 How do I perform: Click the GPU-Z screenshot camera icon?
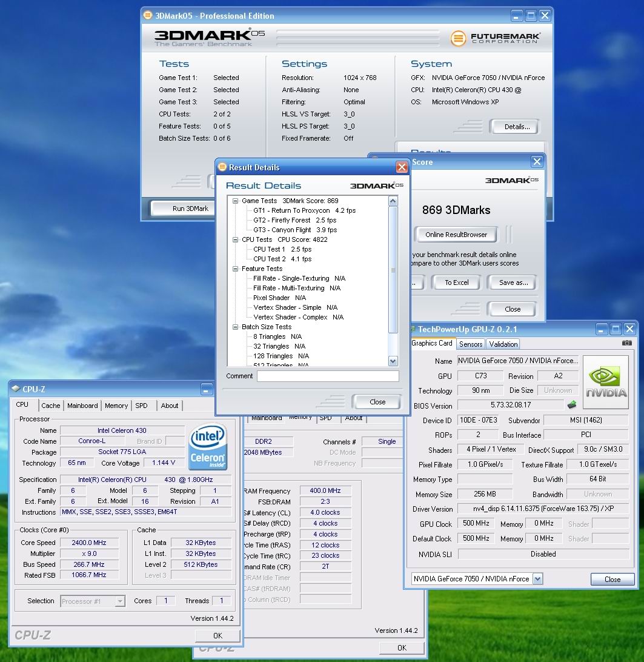pos(626,343)
